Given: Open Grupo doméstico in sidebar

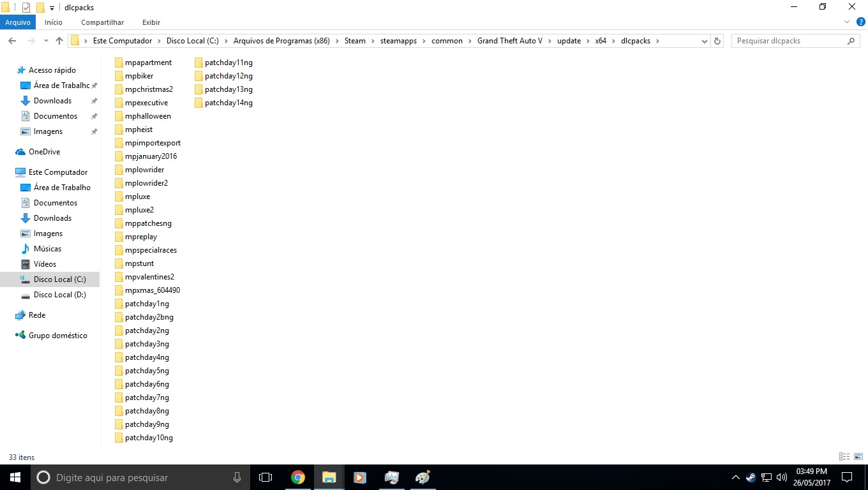Looking at the screenshot, I should coord(57,336).
